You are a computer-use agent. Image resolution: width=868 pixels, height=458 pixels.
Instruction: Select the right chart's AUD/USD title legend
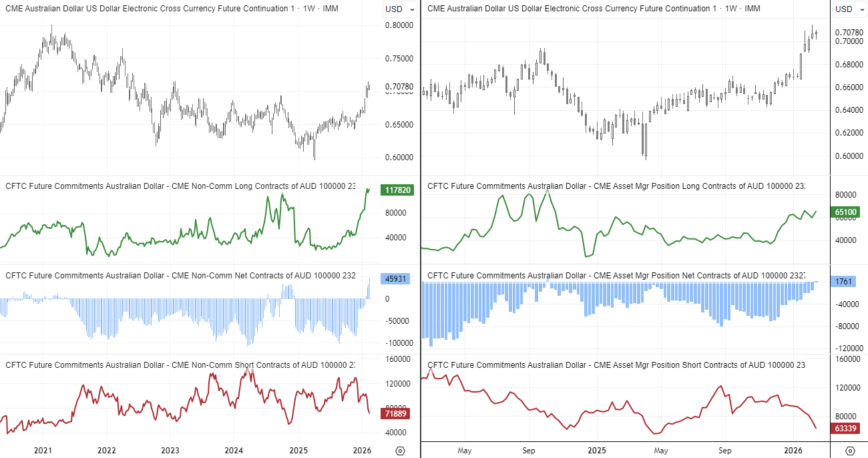point(594,9)
